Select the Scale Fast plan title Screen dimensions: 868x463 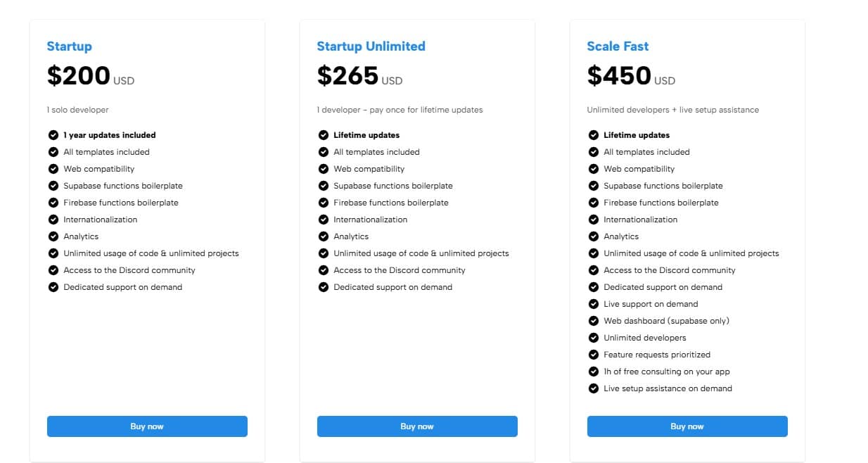pyautogui.click(x=618, y=46)
